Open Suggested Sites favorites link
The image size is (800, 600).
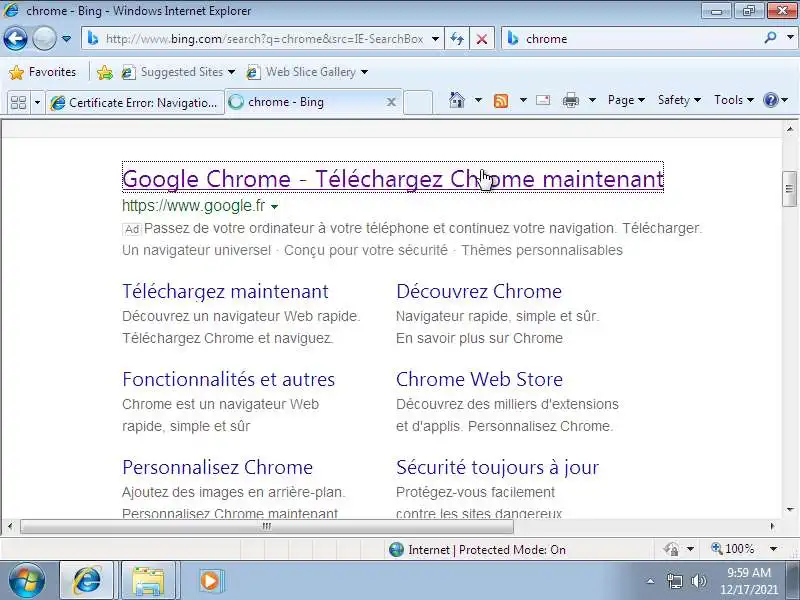178,72
